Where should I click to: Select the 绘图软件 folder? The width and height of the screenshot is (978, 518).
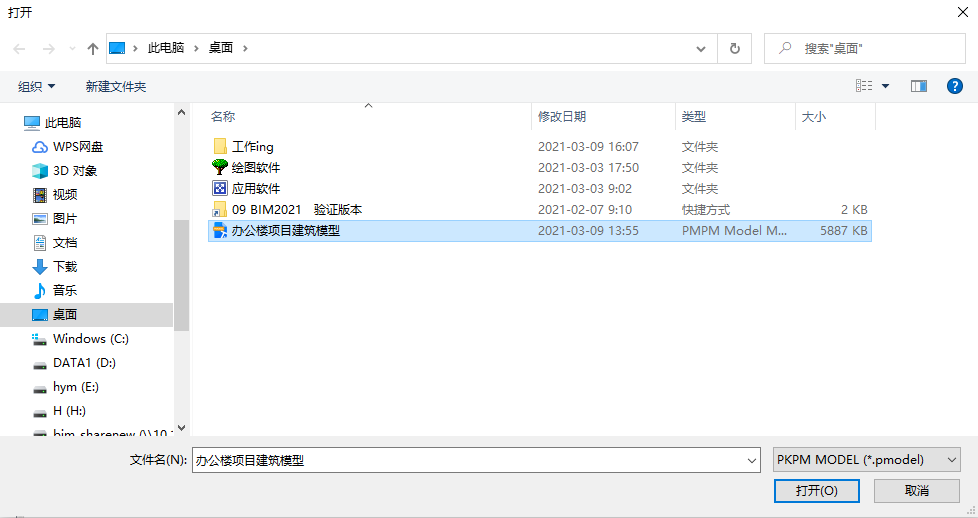point(540,167)
